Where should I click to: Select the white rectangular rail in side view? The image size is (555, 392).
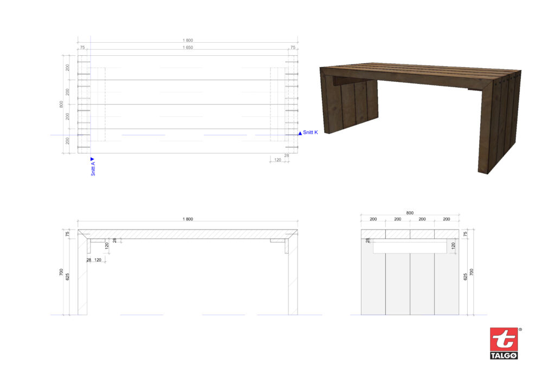point(410,247)
